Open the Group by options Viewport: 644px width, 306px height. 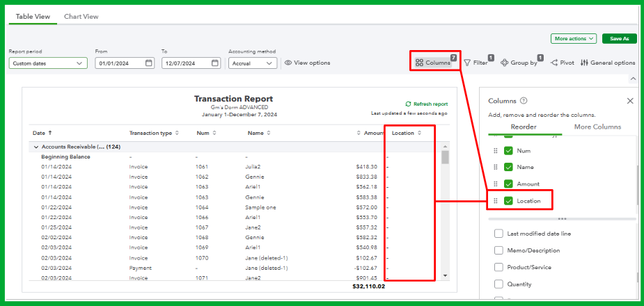(519, 63)
